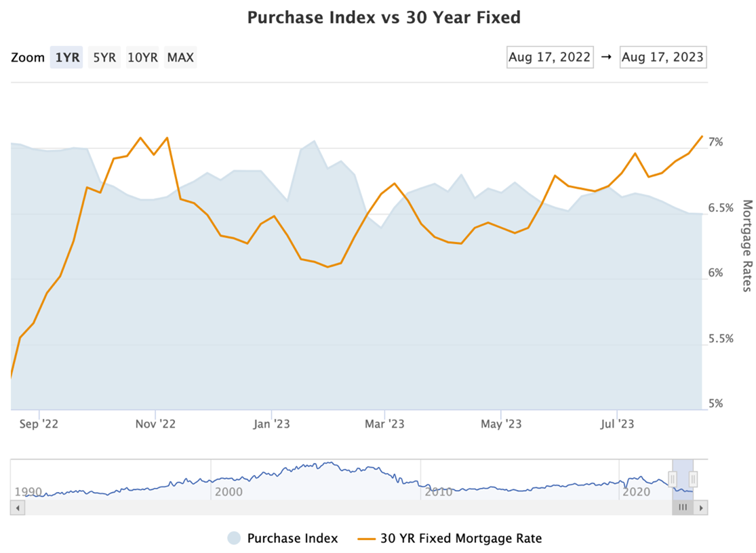This screenshot has height=553, width=756.
Task: Click the right scroll arrow beside the scrollbar
Action: (701, 508)
